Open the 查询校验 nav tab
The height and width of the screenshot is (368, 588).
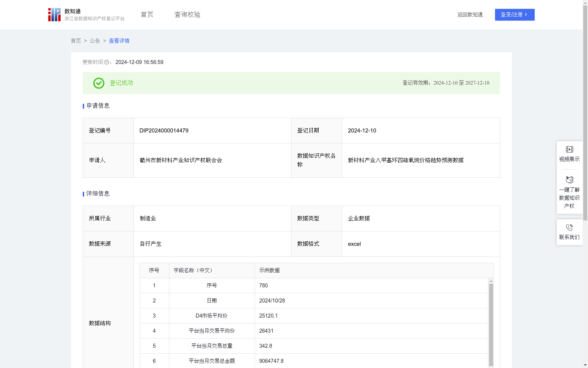(187, 15)
